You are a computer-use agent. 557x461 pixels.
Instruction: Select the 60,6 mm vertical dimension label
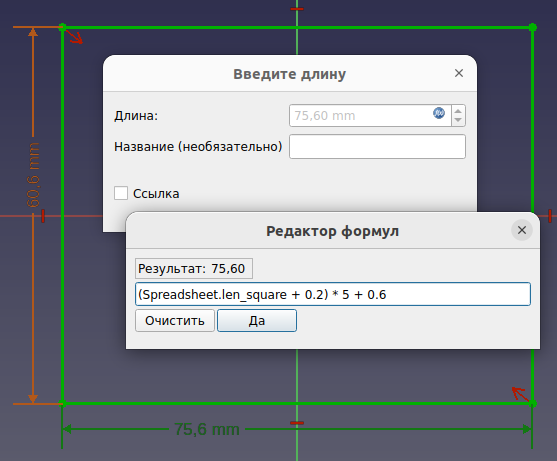coord(33,175)
